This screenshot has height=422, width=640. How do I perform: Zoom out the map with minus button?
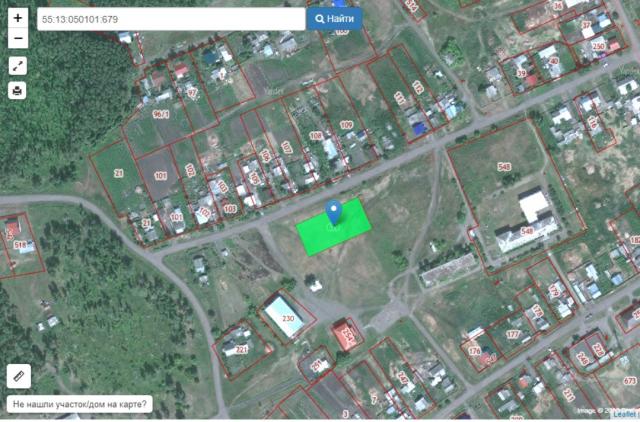(x=18, y=39)
